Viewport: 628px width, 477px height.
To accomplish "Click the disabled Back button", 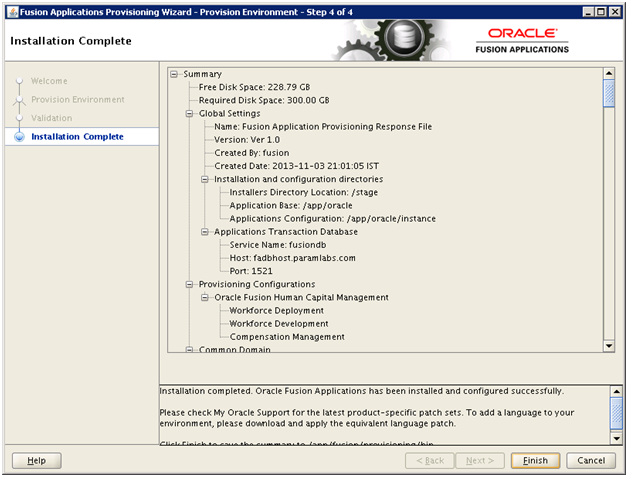I will (430, 461).
